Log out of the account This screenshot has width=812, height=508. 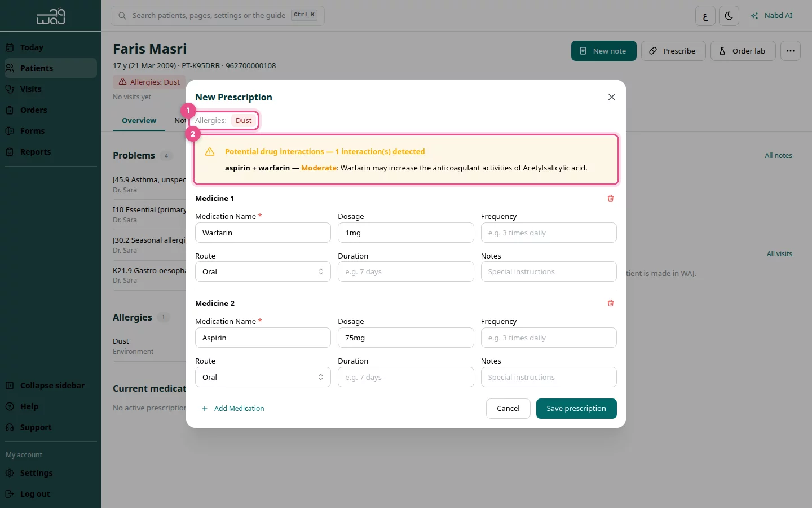coord(51,494)
